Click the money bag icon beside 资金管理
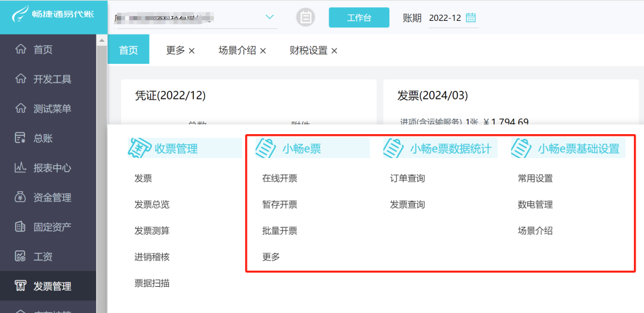 pyautogui.click(x=20, y=197)
